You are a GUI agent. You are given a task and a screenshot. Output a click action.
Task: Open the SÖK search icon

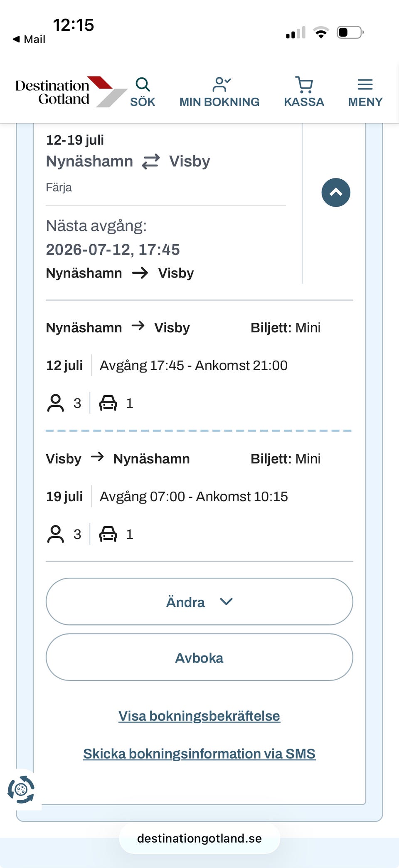(143, 92)
